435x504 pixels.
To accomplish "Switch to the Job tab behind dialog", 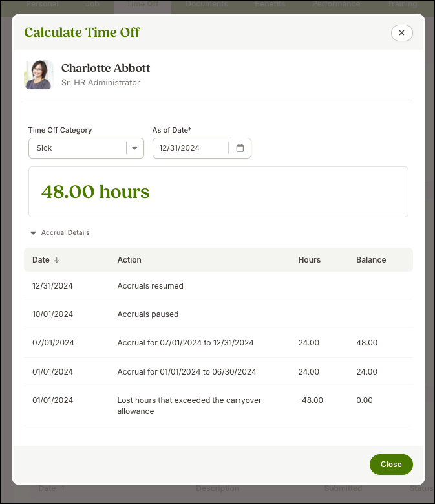I will (92, 4).
